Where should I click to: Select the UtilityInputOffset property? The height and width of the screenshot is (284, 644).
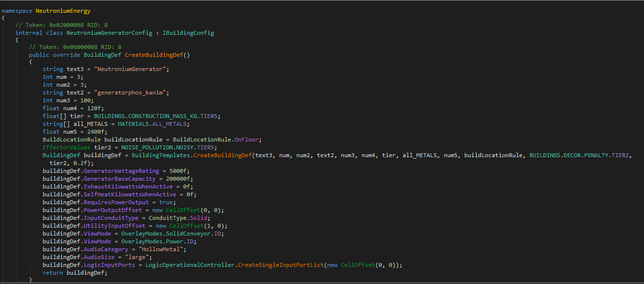[115, 226]
